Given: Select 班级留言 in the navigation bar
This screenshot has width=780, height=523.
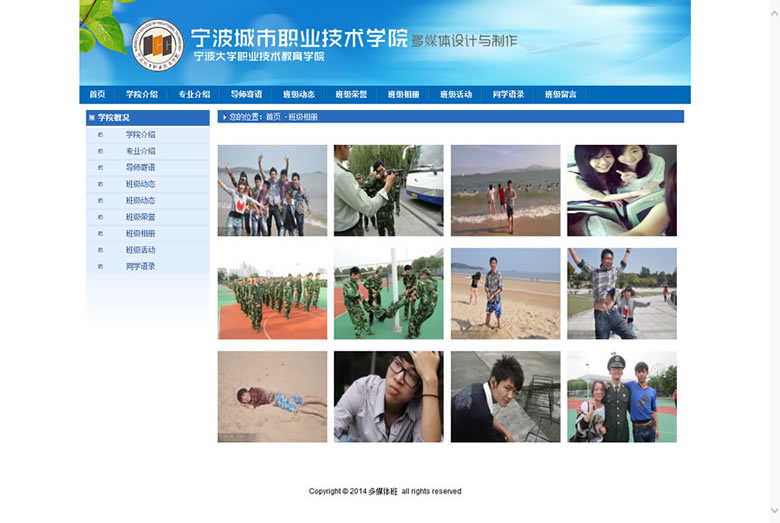Looking at the screenshot, I should coord(560,95).
